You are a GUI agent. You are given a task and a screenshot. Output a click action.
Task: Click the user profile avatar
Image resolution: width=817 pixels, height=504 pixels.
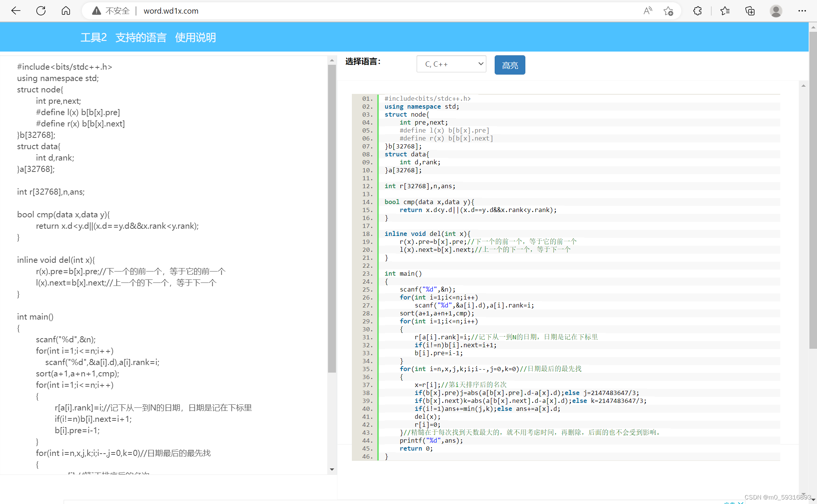[776, 11]
